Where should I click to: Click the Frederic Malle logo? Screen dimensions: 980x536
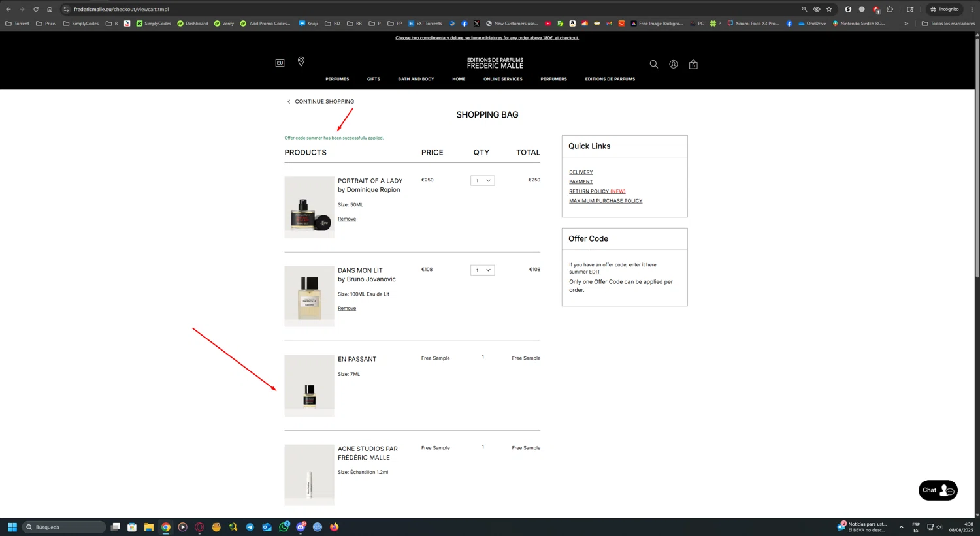[x=495, y=63]
